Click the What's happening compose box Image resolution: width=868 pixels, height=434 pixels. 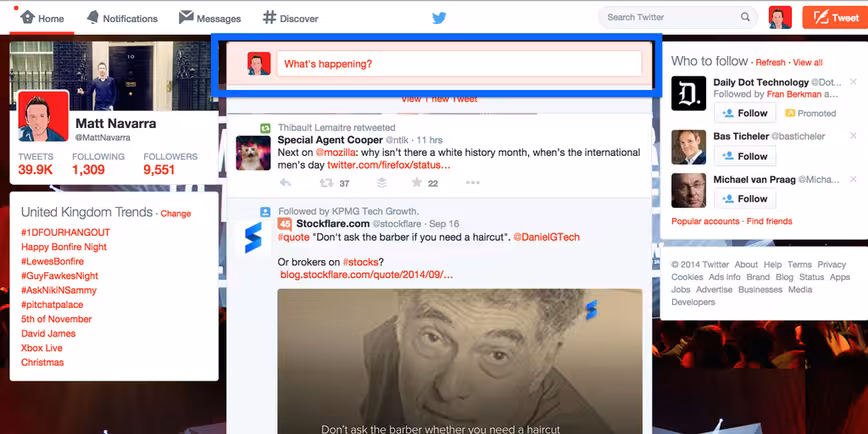point(459,64)
